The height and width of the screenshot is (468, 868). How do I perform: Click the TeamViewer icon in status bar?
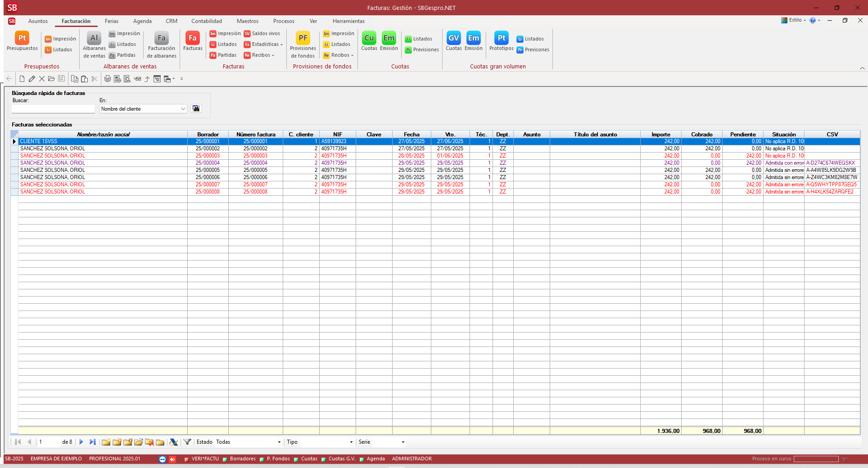pos(163,459)
